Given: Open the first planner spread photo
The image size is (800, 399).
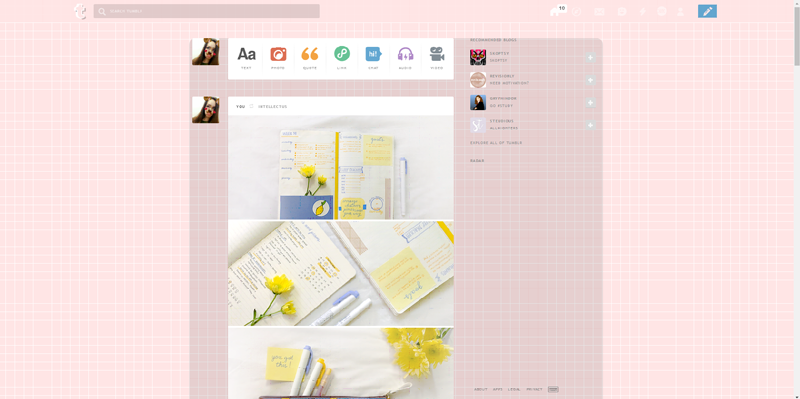Looking at the screenshot, I should click(x=341, y=167).
